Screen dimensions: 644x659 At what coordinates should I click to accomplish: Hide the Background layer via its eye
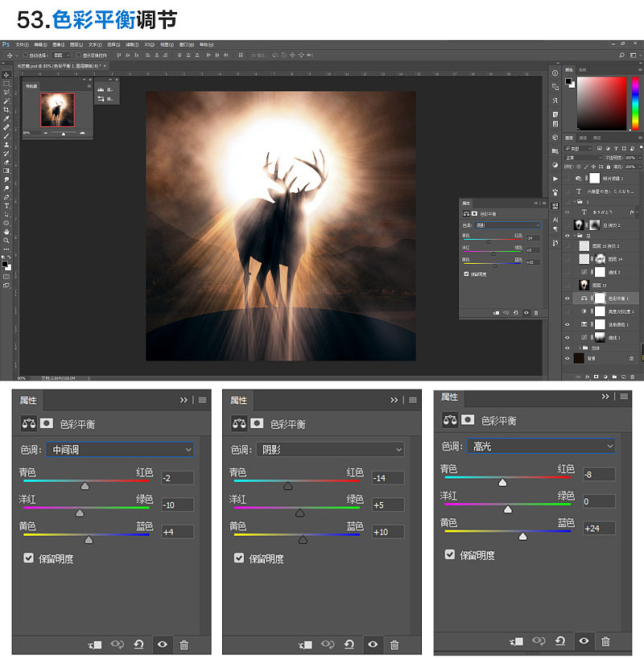[x=567, y=359]
